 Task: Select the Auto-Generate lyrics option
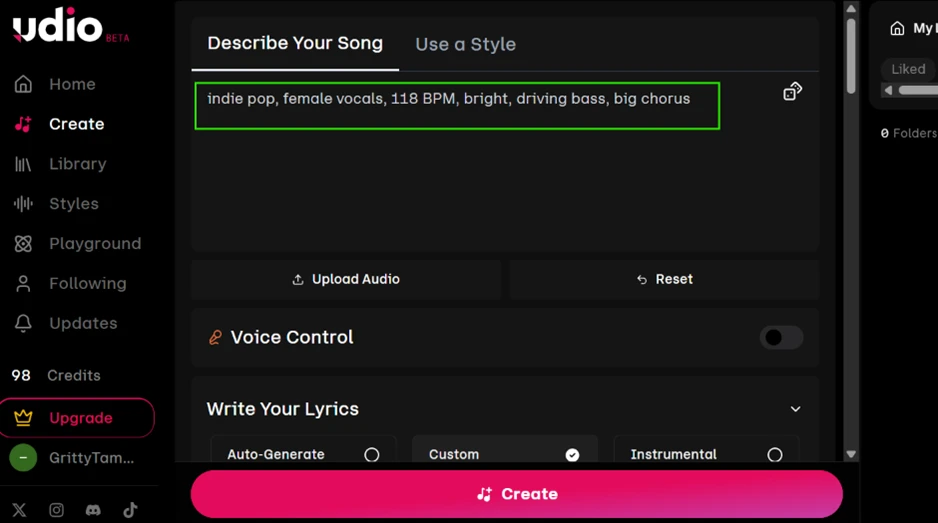click(x=303, y=454)
